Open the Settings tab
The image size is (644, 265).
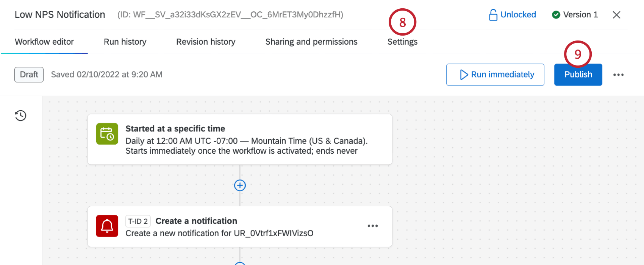[402, 42]
